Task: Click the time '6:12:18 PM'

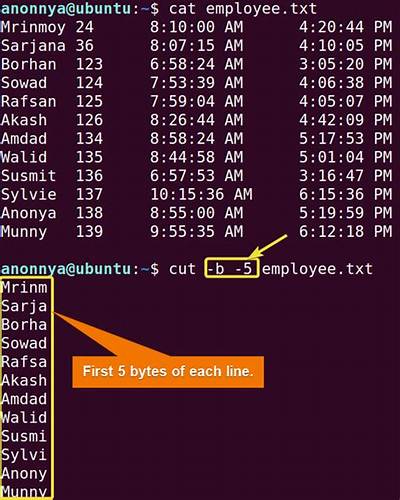Action: click(x=345, y=232)
